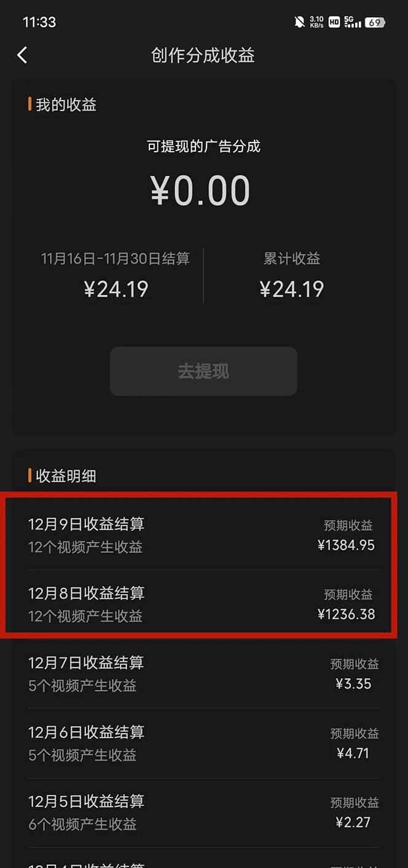
Task: Tap the HD status icon
Action: (x=334, y=22)
